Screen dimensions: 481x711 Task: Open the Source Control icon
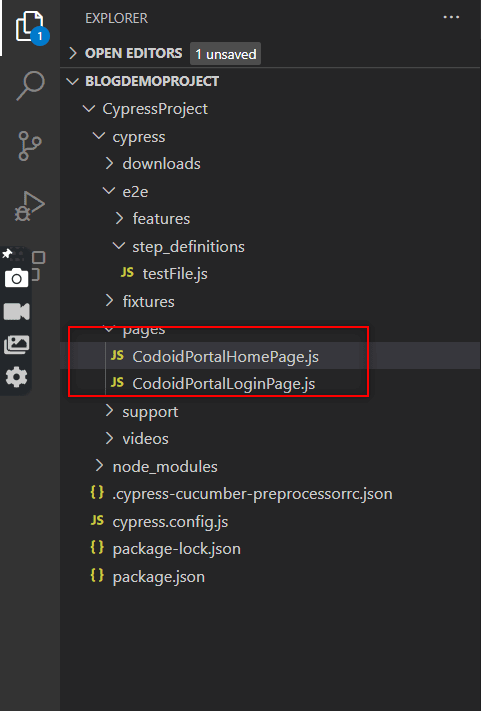click(x=30, y=146)
